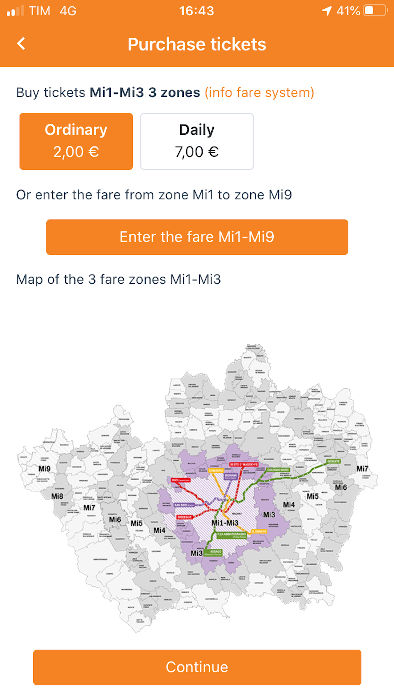Tap the battery indicator icon

[x=374, y=11]
